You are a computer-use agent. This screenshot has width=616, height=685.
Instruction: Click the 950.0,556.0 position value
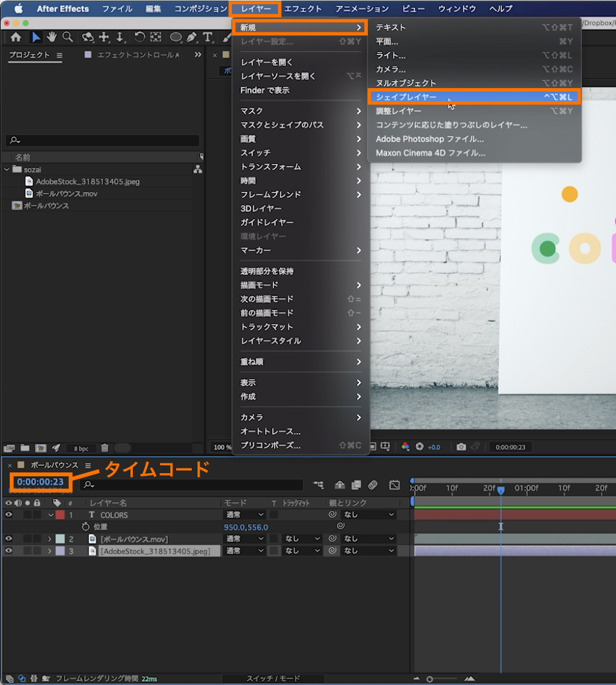(x=245, y=528)
